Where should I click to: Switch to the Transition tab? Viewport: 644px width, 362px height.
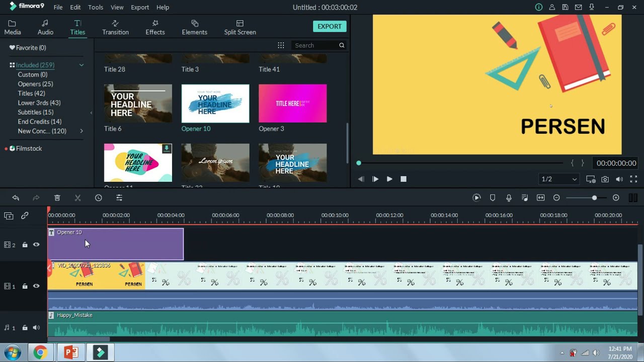(x=115, y=28)
